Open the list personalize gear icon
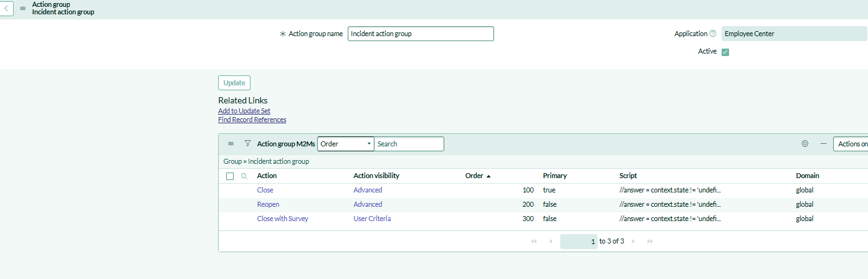The width and height of the screenshot is (868, 279). pyautogui.click(x=805, y=144)
